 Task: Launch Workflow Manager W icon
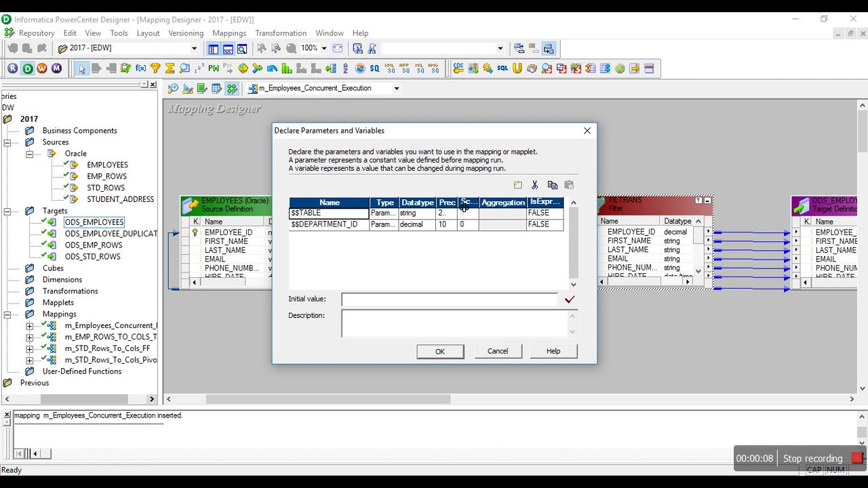[42, 68]
